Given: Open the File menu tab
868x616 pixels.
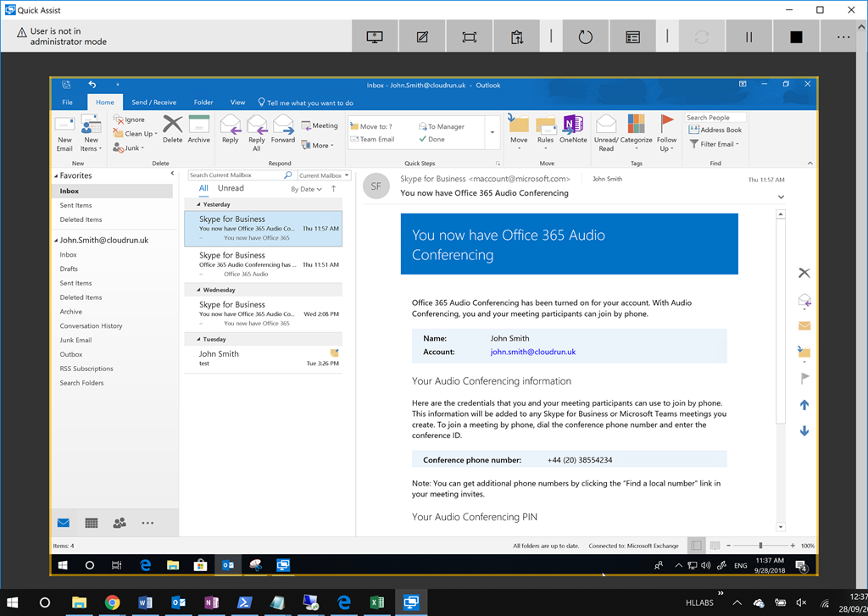Looking at the screenshot, I should (67, 103).
